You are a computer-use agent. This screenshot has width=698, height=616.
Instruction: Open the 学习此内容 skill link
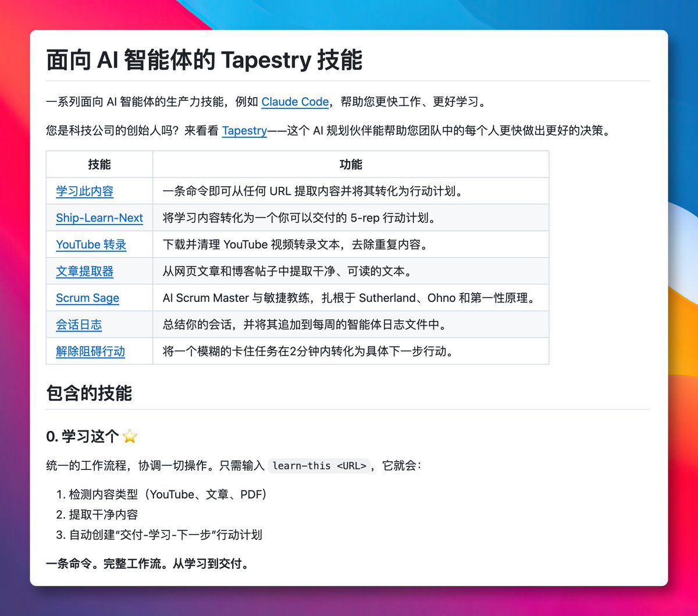tap(84, 191)
